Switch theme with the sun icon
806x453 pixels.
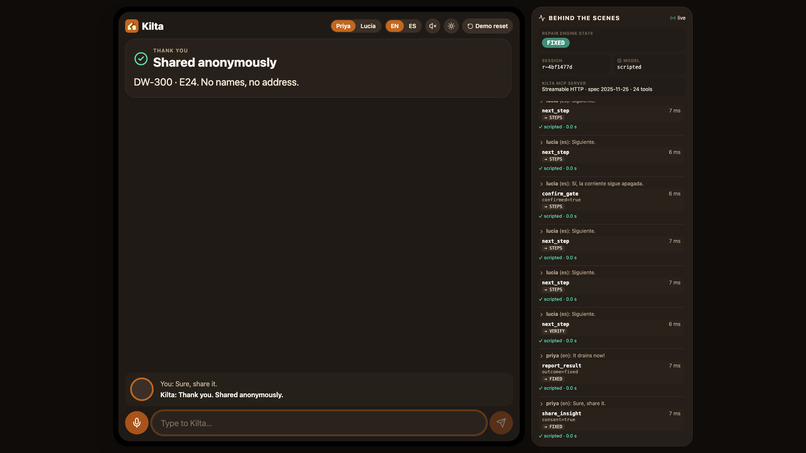451,26
